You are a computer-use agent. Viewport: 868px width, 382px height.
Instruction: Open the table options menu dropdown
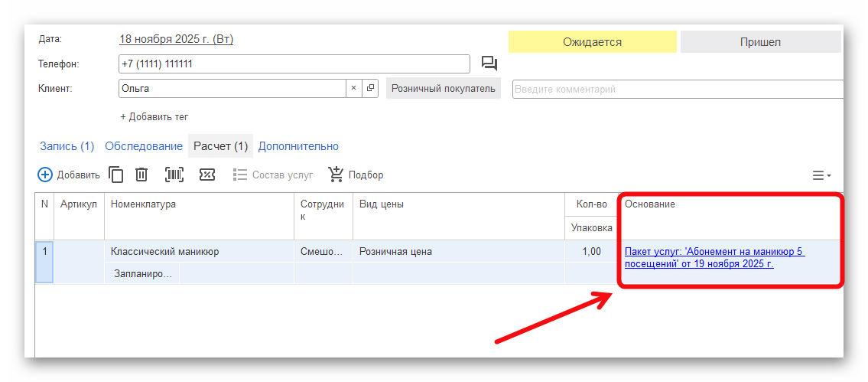click(821, 175)
